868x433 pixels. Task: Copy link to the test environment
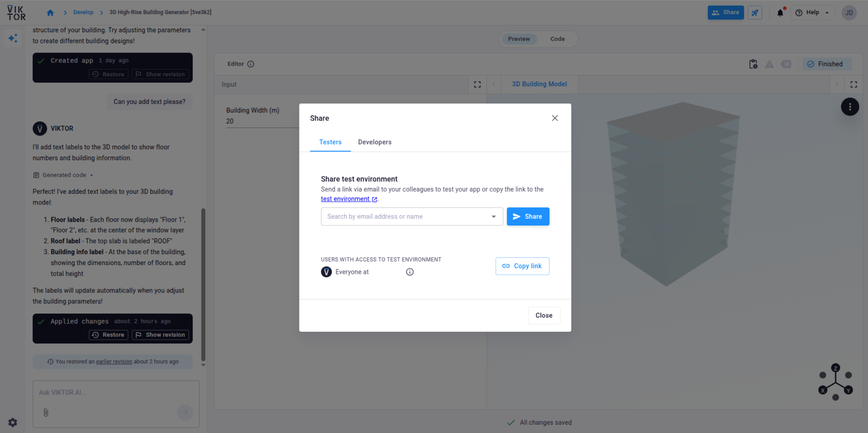point(522,266)
